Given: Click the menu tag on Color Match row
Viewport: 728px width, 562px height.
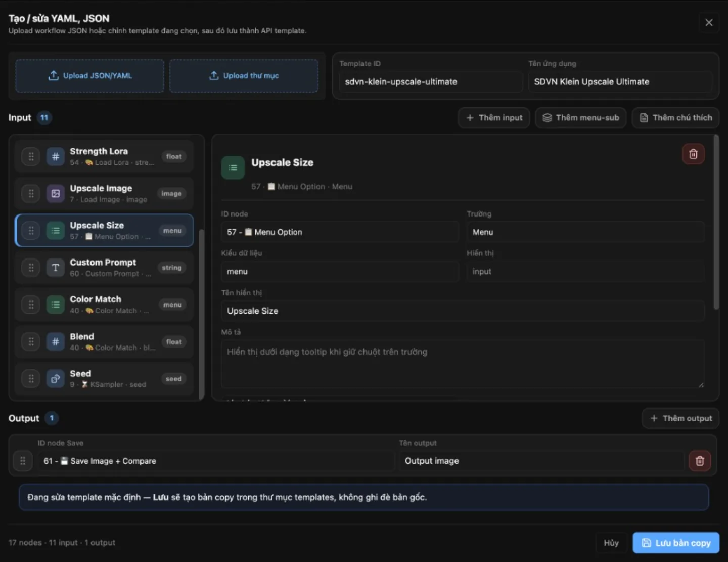Looking at the screenshot, I should [172, 305].
